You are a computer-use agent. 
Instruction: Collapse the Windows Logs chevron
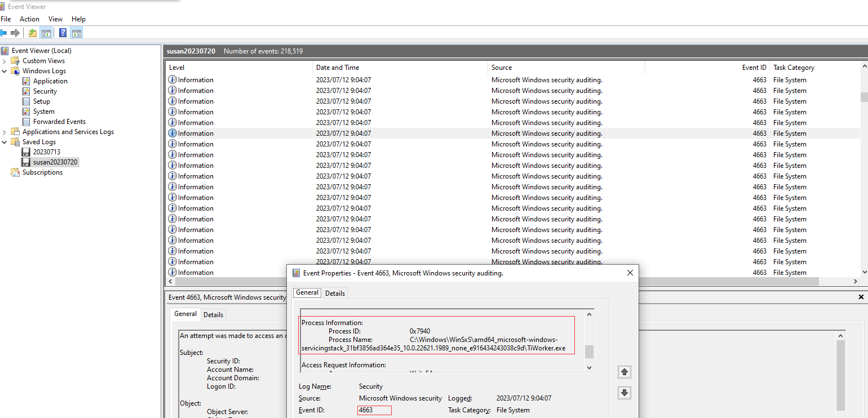pos(5,71)
